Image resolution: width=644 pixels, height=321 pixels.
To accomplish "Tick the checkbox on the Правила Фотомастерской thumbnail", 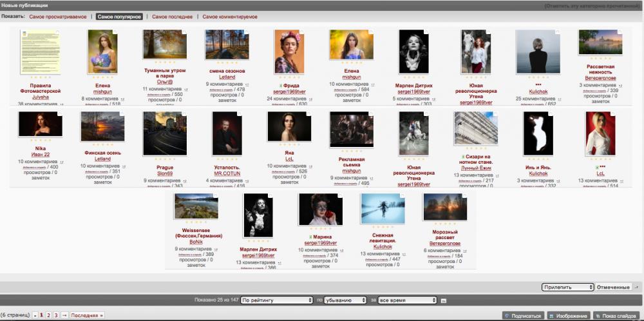I will [x=58, y=32].
